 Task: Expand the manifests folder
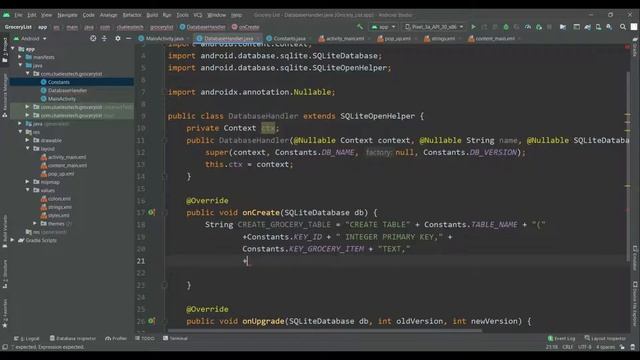click(20, 57)
